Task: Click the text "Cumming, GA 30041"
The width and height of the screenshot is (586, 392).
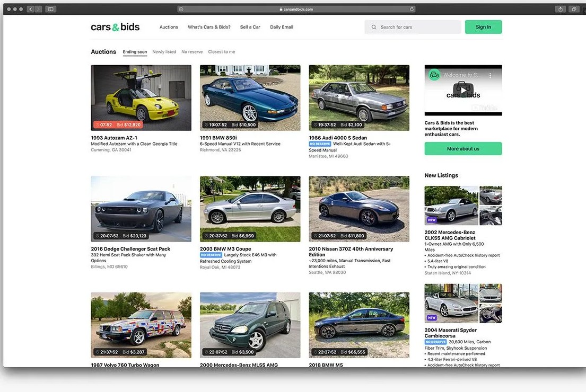Action: click(x=111, y=150)
